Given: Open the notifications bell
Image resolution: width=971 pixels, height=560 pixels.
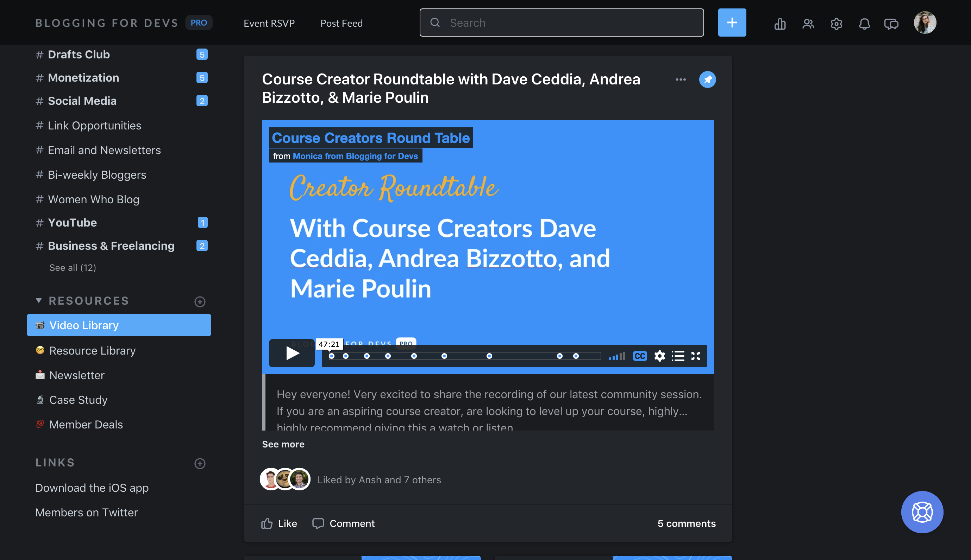Looking at the screenshot, I should pyautogui.click(x=864, y=24).
